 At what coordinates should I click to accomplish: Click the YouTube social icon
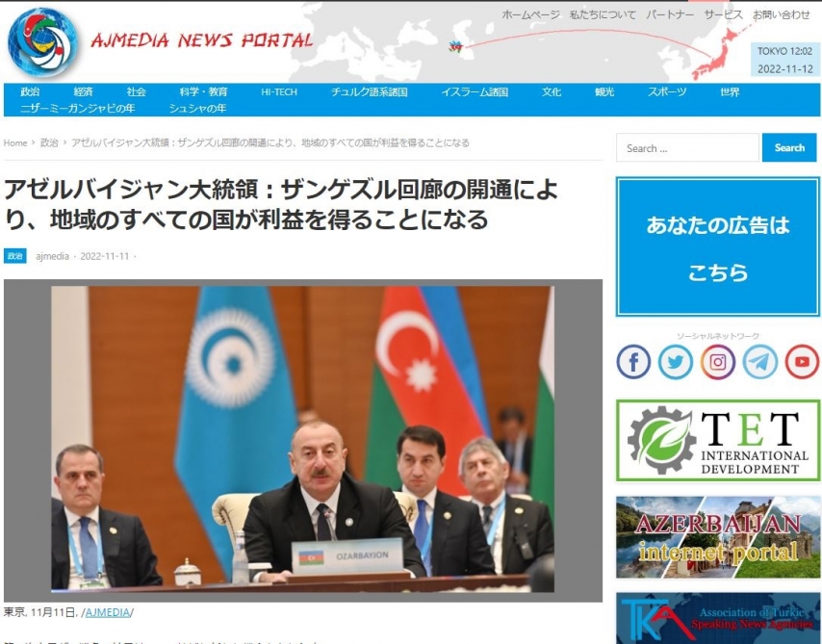coord(802,362)
